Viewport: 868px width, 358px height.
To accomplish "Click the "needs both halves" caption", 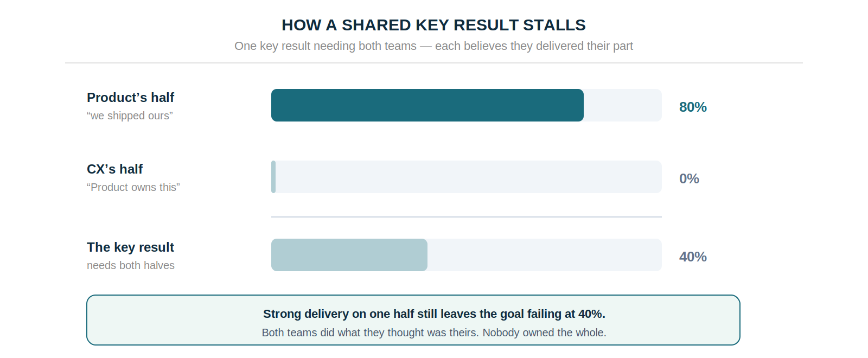I will pyautogui.click(x=131, y=265).
